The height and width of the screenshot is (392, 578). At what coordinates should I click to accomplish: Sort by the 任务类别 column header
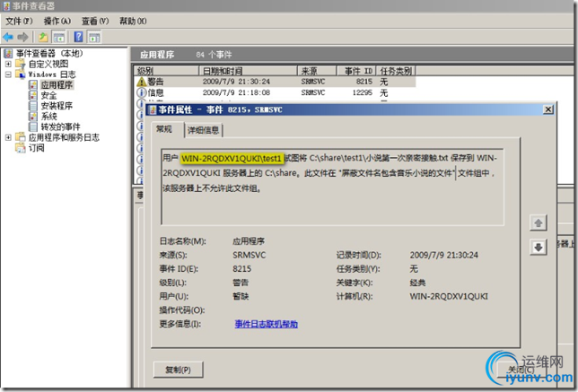point(397,71)
